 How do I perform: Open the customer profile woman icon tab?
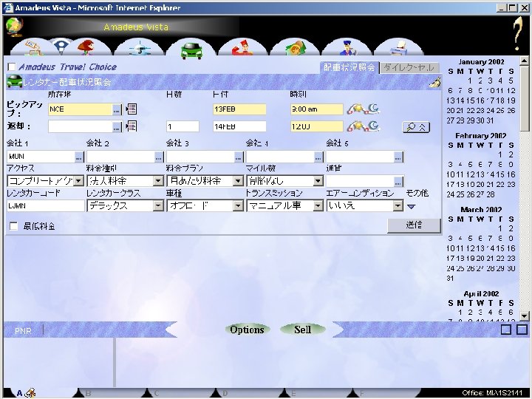(x=86, y=47)
